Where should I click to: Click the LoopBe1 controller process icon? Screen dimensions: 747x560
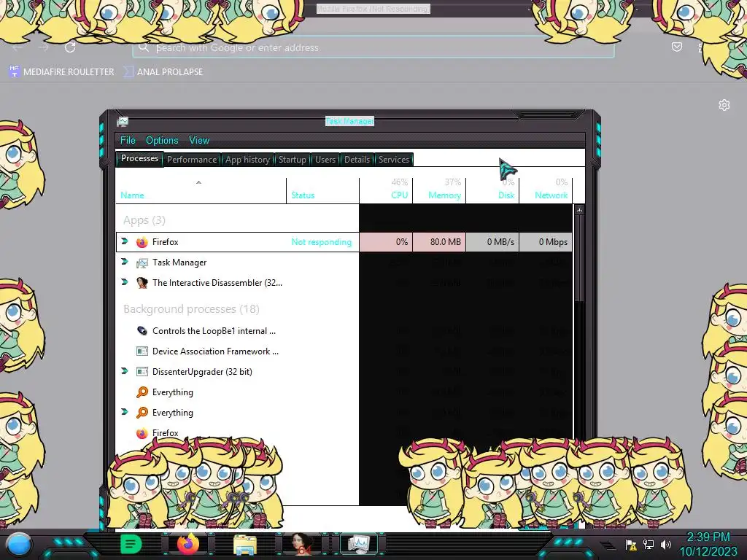point(142,330)
